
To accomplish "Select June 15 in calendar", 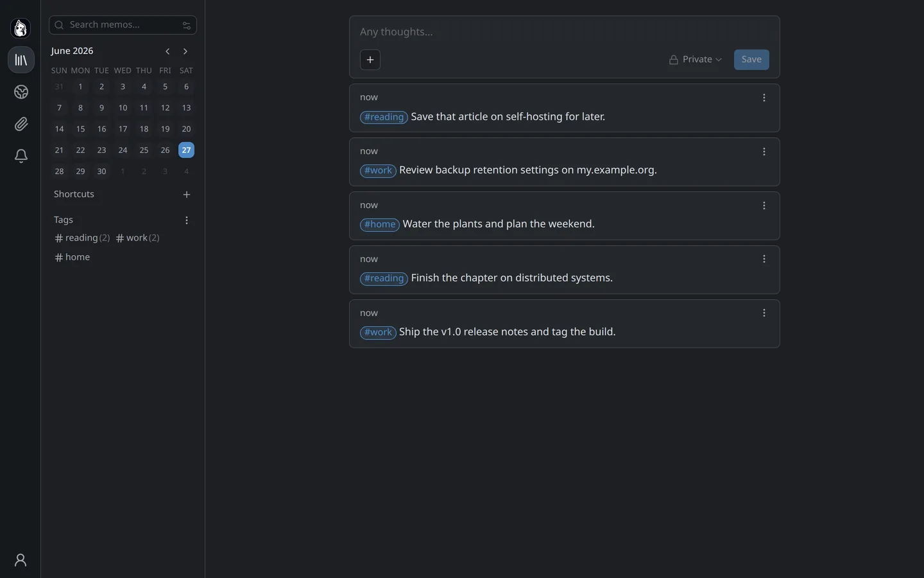I will tap(80, 129).
